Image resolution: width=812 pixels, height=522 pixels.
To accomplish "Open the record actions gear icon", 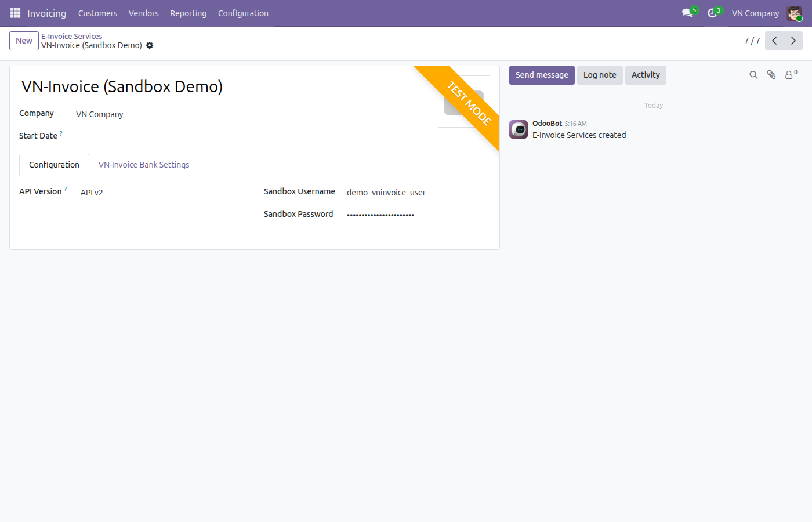I will point(150,45).
